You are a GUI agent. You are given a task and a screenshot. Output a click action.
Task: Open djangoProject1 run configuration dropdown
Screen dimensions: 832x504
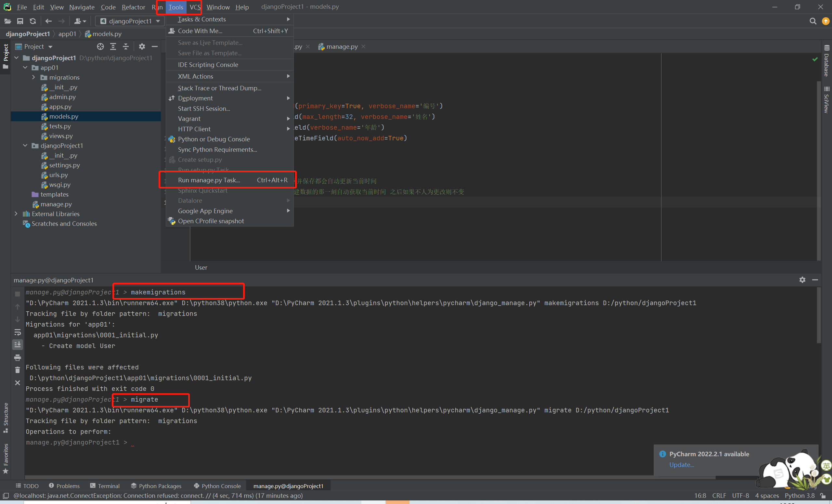click(x=130, y=21)
